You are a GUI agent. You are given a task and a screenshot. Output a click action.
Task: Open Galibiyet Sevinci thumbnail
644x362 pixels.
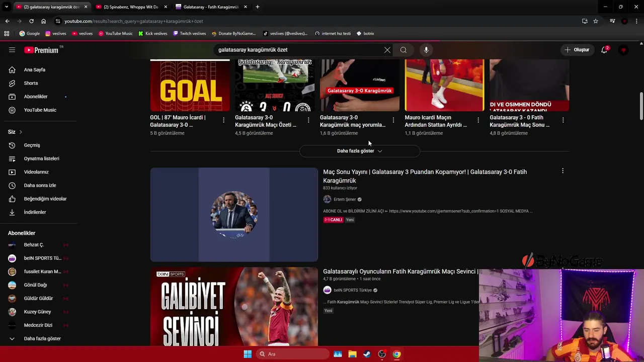coord(234,306)
